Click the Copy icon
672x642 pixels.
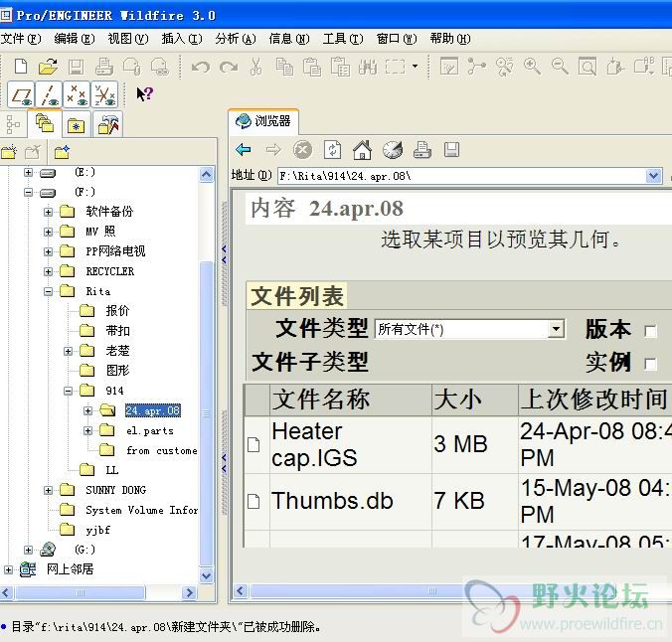pos(284,67)
